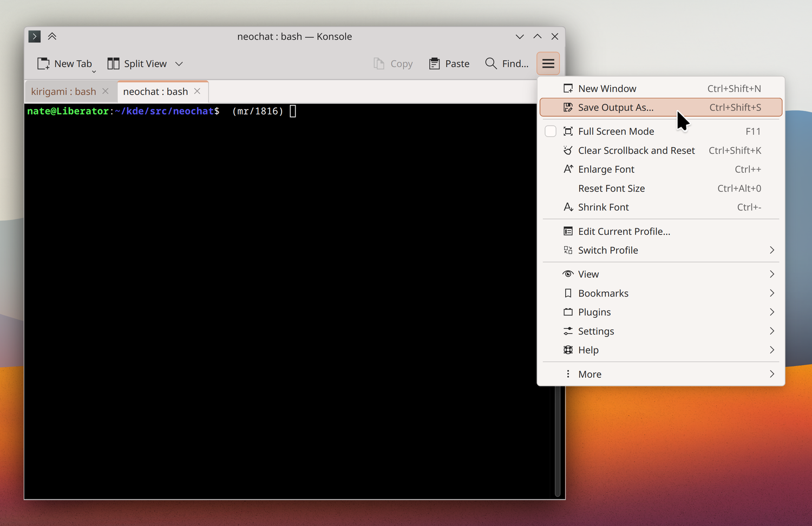Screen dimensions: 812x526
Task: Click the Paste clipboard icon
Action: pos(434,64)
